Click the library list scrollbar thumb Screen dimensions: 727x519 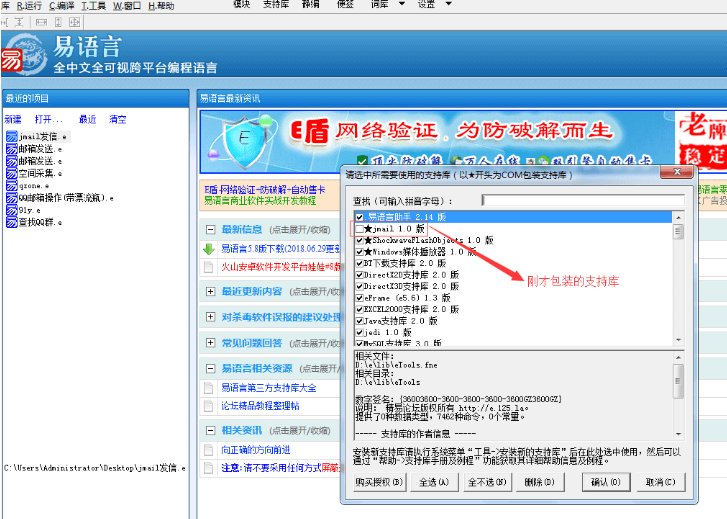(x=679, y=231)
